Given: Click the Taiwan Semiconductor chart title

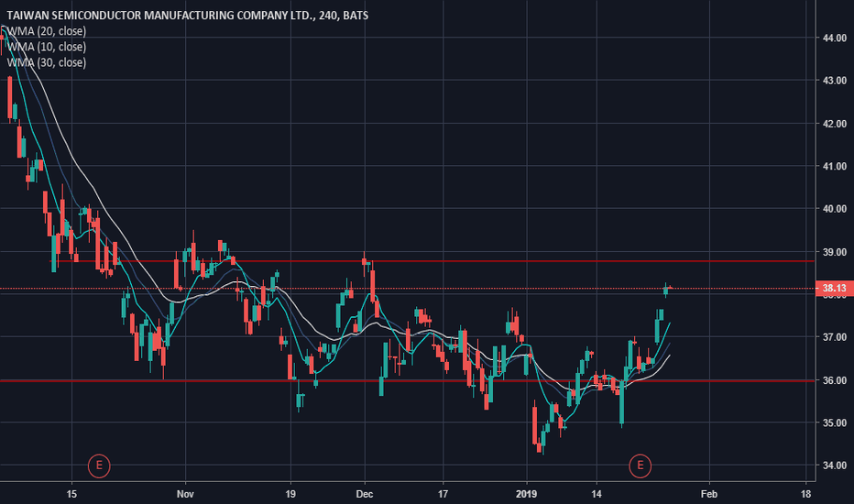Looking at the screenshot, I should coord(187,16).
